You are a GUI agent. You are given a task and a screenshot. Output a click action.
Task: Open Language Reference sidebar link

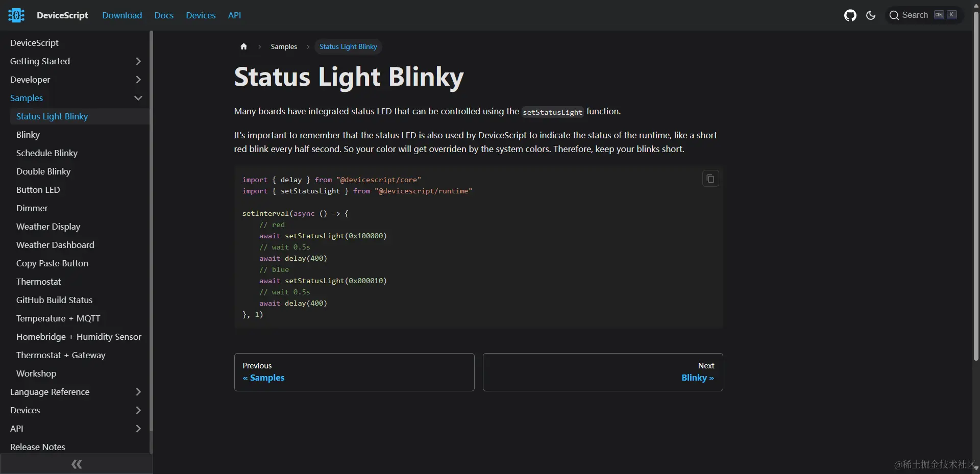(x=50, y=392)
